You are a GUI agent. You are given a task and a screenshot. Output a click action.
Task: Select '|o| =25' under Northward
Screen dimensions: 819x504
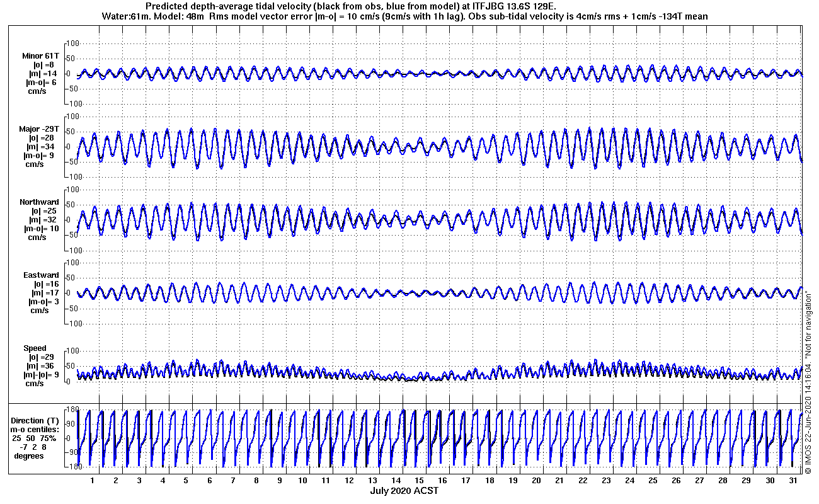pyautogui.click(x=43, y=211)
